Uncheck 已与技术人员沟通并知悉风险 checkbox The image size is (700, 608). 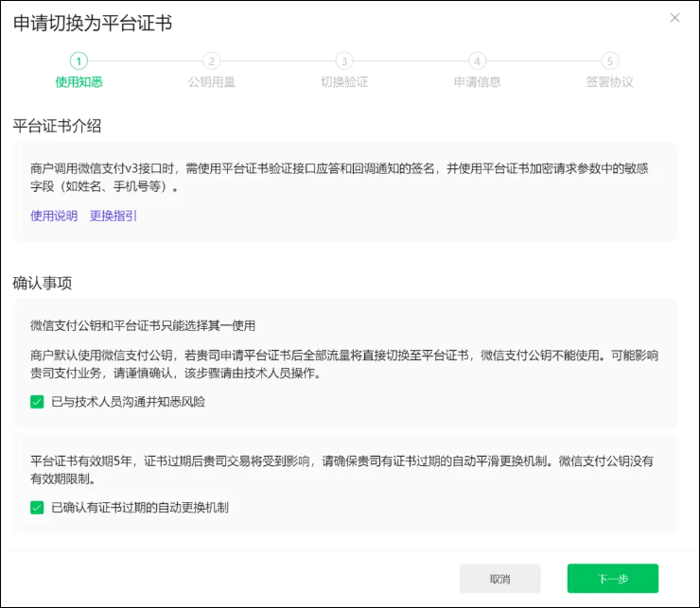37,402
